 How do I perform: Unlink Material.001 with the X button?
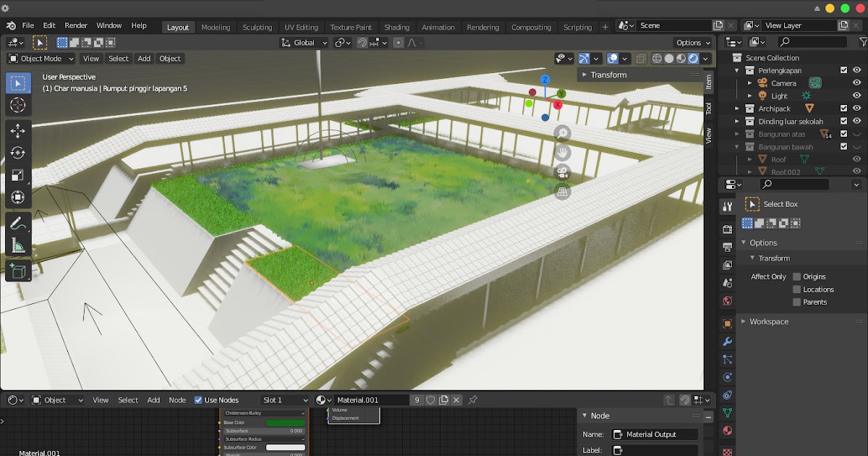tap(456, 400)
